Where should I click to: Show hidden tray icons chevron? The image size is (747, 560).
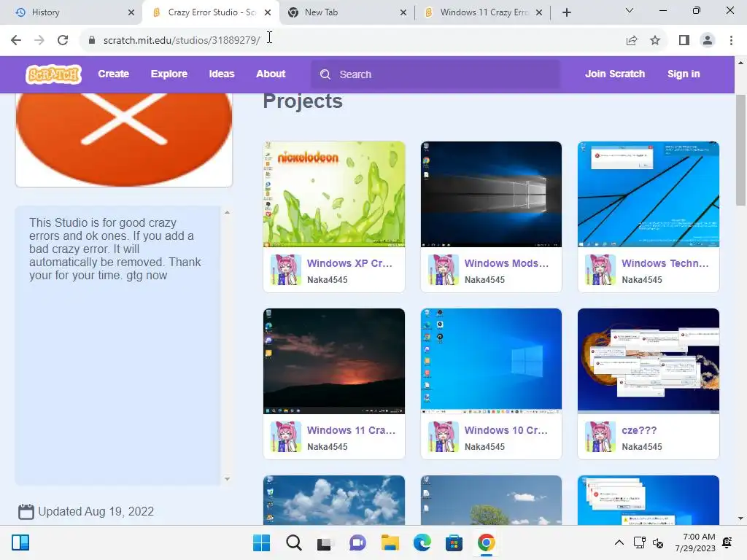pos(619,542)
